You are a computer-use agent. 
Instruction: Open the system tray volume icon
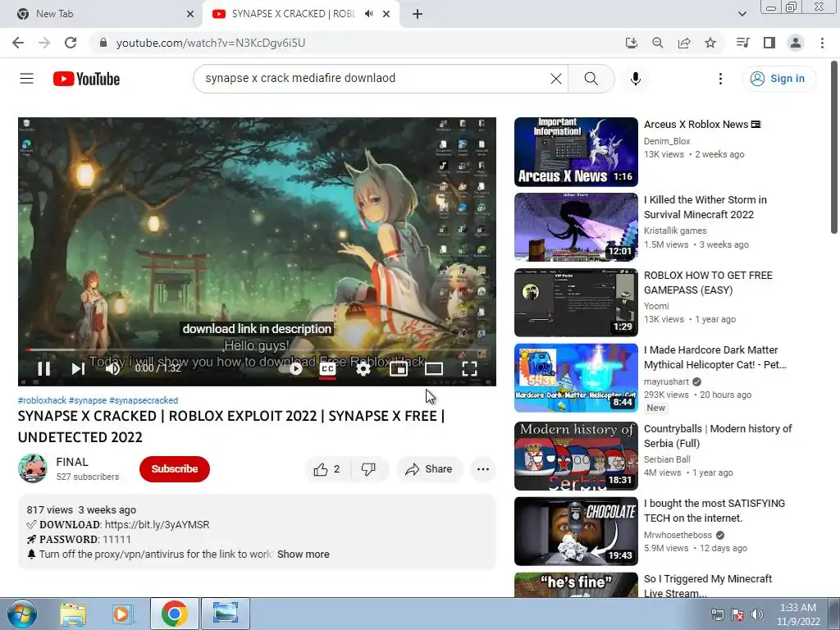click(757, 614)
